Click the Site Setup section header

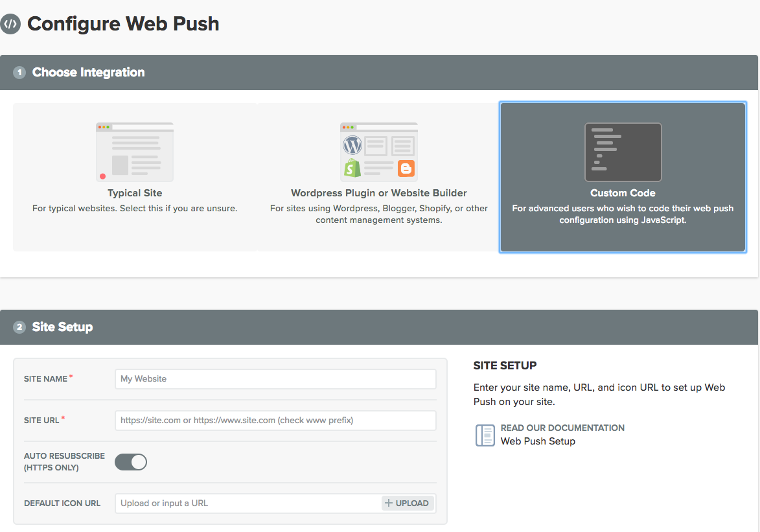point(63,327)
